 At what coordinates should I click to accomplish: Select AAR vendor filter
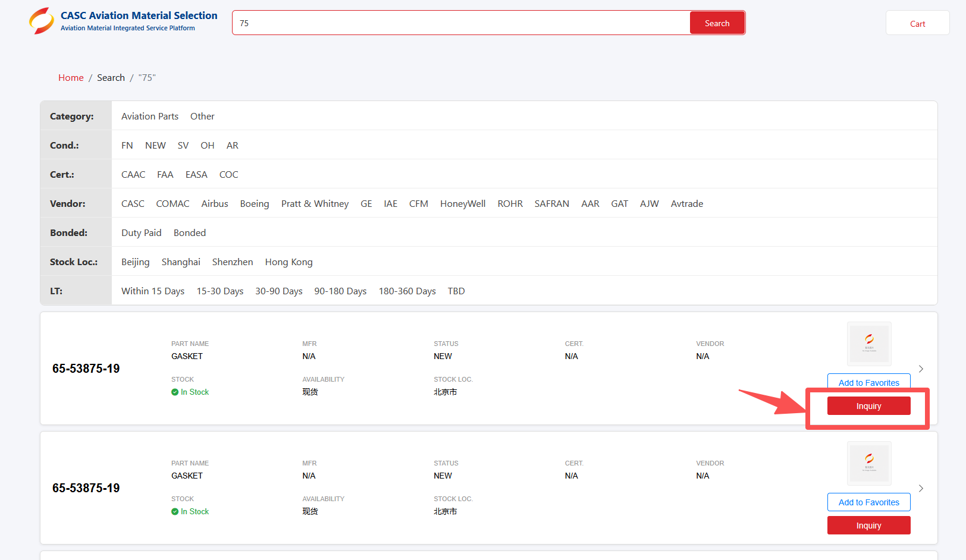pyautogui.click(x=590, y=204)
